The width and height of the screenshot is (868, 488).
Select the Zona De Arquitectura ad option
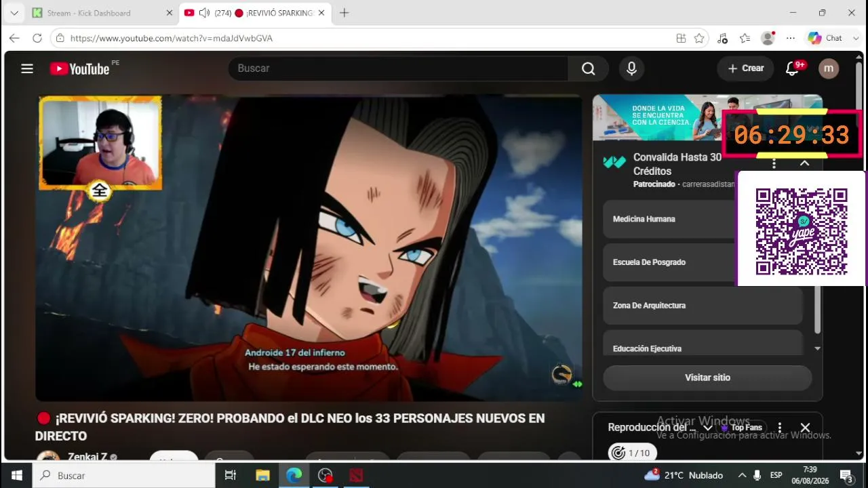[703, 306]
